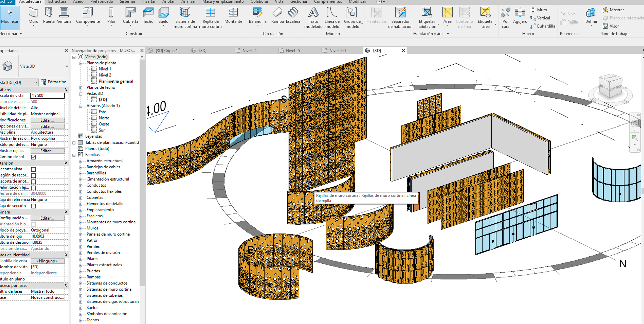Open the Grupo de modelo tool
This screenshot has width=644, height=324.
(352, 17)
